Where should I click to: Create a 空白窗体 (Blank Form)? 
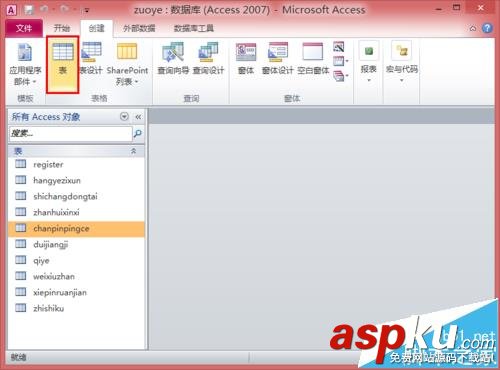tap(313, 58)
